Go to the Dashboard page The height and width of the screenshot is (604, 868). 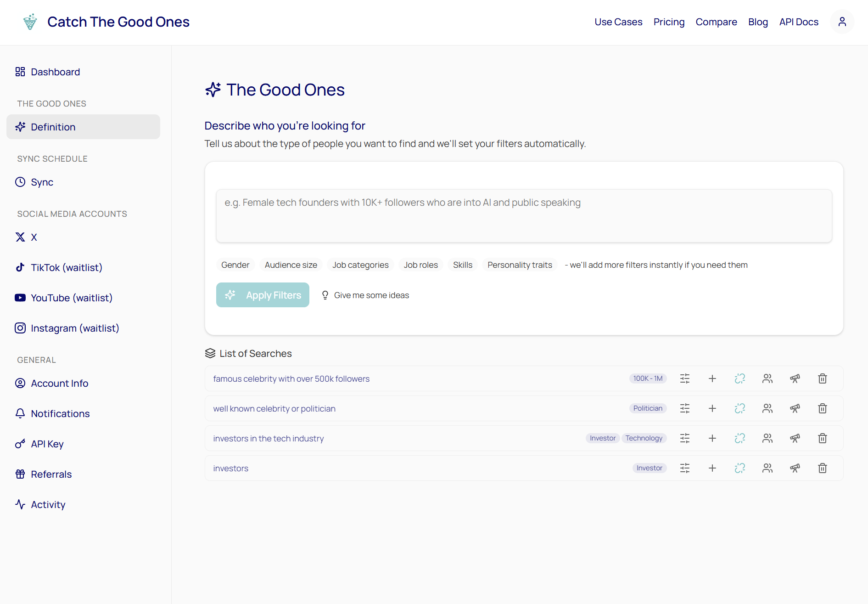83,72
